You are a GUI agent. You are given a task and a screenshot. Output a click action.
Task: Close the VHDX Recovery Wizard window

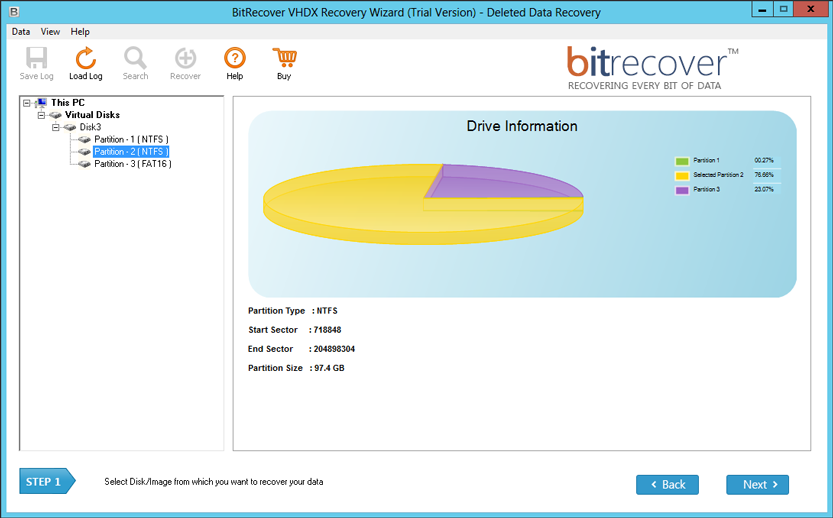tap(811, 10)
